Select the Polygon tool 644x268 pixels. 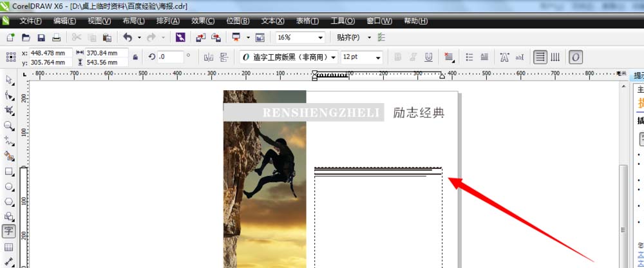[9, 202]
